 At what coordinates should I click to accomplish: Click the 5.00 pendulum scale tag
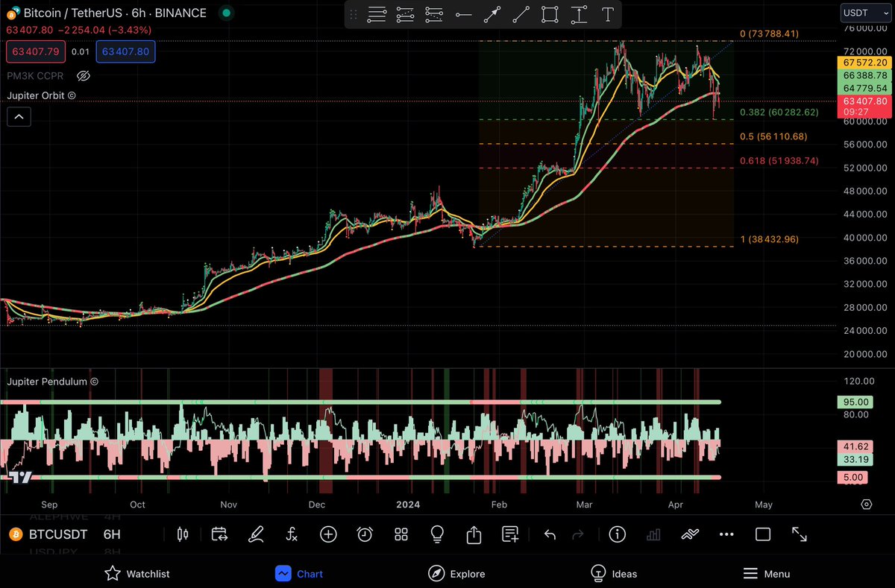click(852, 478)
